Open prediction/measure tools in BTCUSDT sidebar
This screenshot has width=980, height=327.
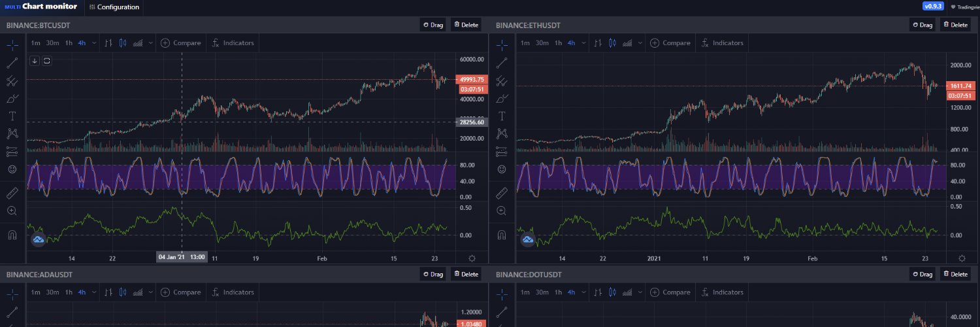pyautogui.click(x=12, y=151)
